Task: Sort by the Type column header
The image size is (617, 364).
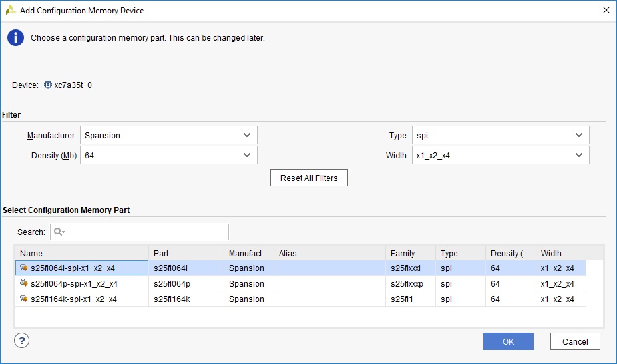Action: point(461,253)
